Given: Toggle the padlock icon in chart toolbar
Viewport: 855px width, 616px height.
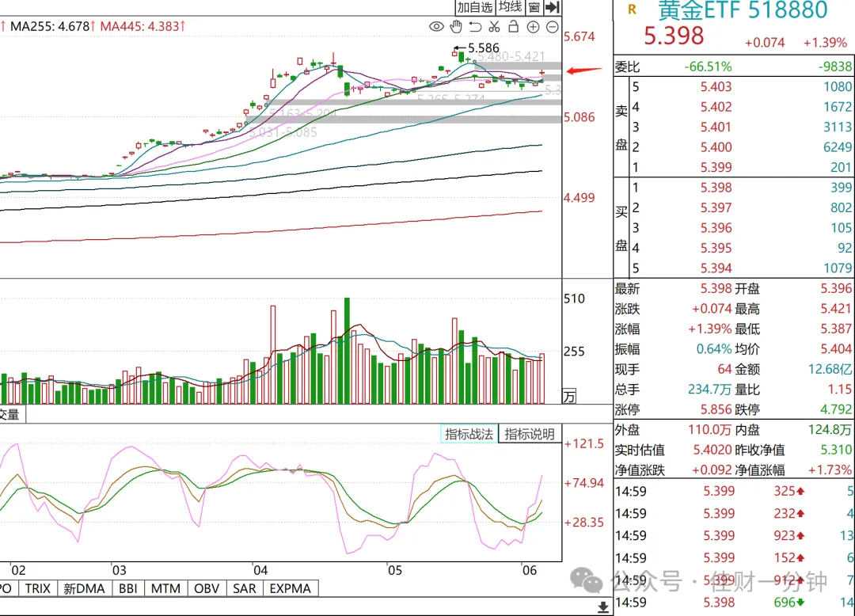Looking at the screenshot, I should (513, 26).
